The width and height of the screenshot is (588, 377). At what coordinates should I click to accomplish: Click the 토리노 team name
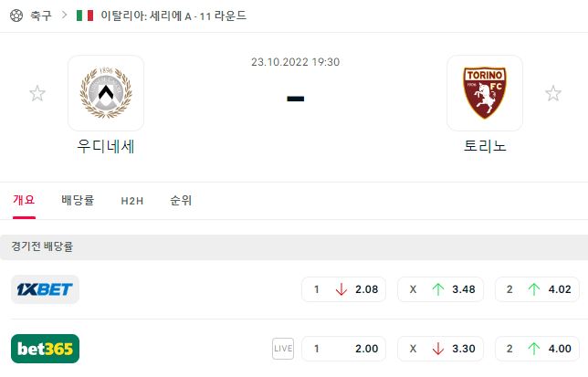click(x=485, y=146)
